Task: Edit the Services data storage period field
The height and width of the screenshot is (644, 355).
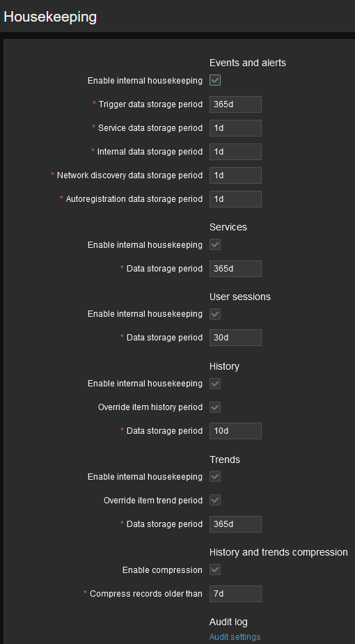Action: click(x=235, y=269)
